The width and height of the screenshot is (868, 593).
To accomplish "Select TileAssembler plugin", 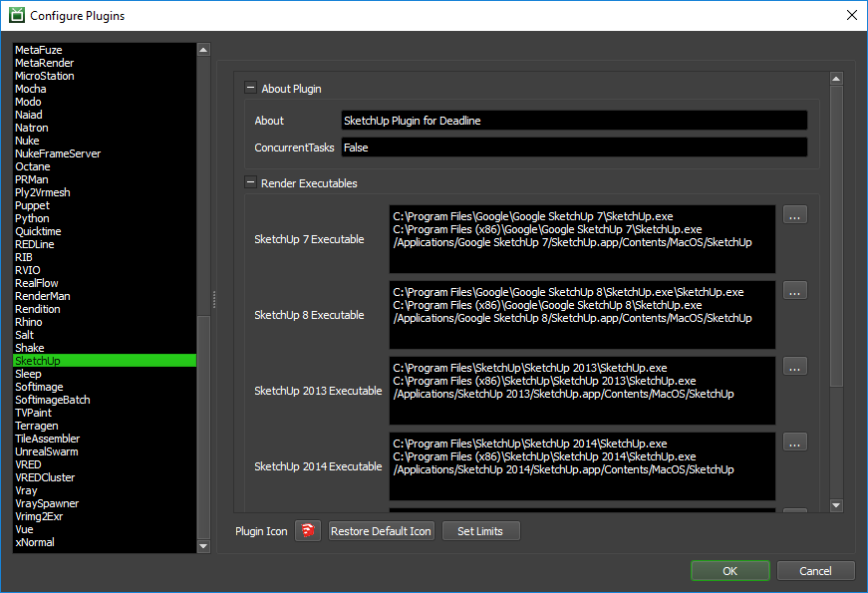I will tap(105, 439).
